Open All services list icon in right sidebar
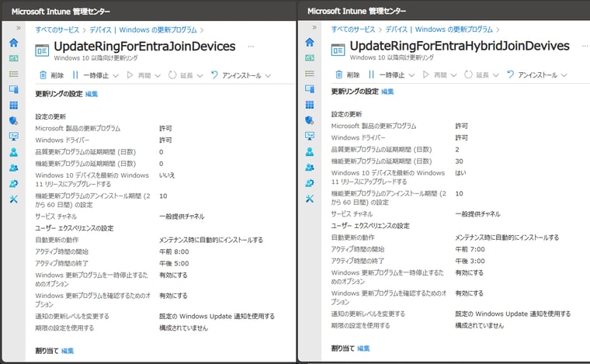 (310, 73)
